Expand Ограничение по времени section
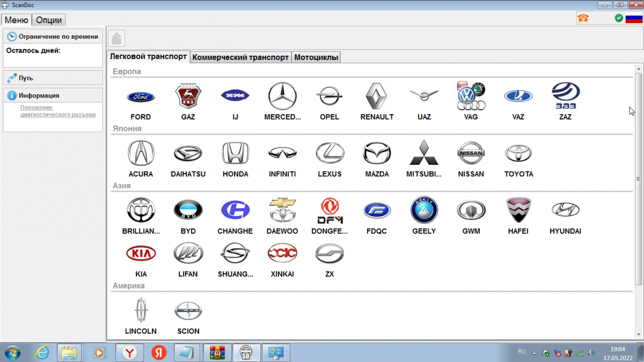Screen dimensions: 644x362 click(53, 36)
